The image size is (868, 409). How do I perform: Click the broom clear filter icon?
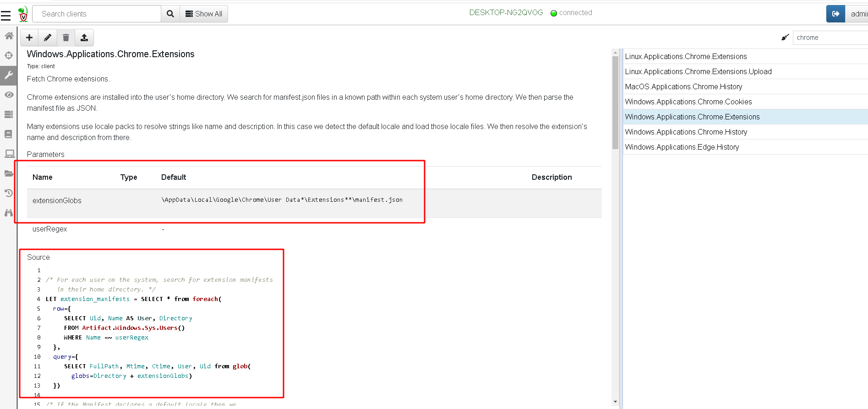click(785, 38)
